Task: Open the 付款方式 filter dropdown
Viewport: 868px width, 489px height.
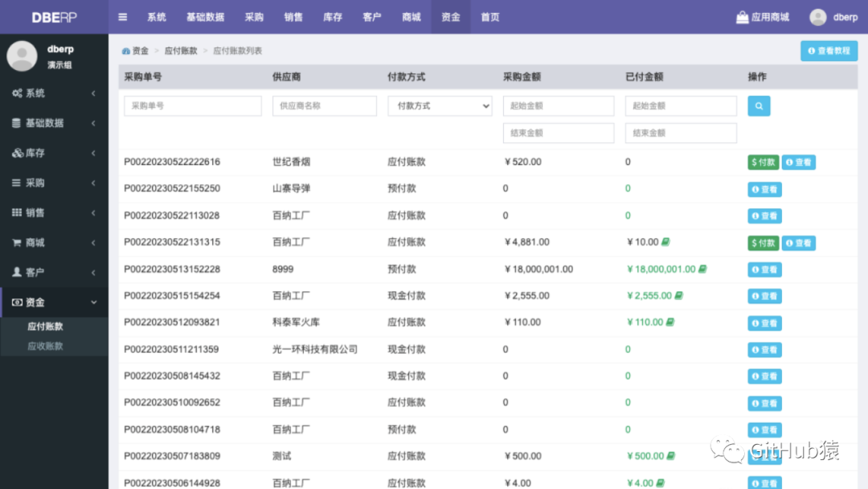Action: click(x=440, y=106)
